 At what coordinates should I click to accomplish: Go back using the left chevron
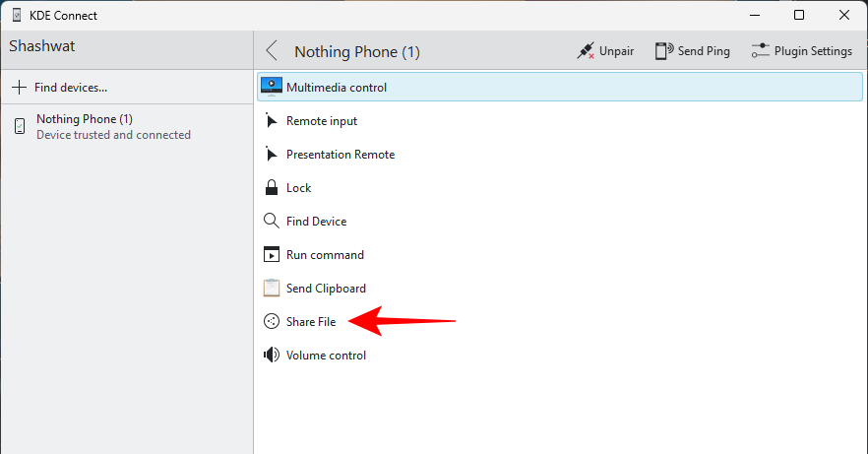click(272, 51)
